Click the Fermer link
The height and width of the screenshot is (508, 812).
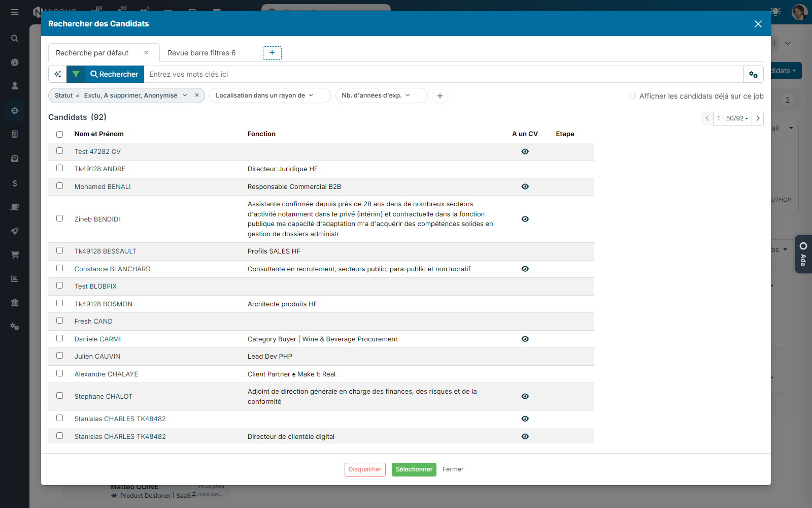pyautogui.click(x=453, y=469)
